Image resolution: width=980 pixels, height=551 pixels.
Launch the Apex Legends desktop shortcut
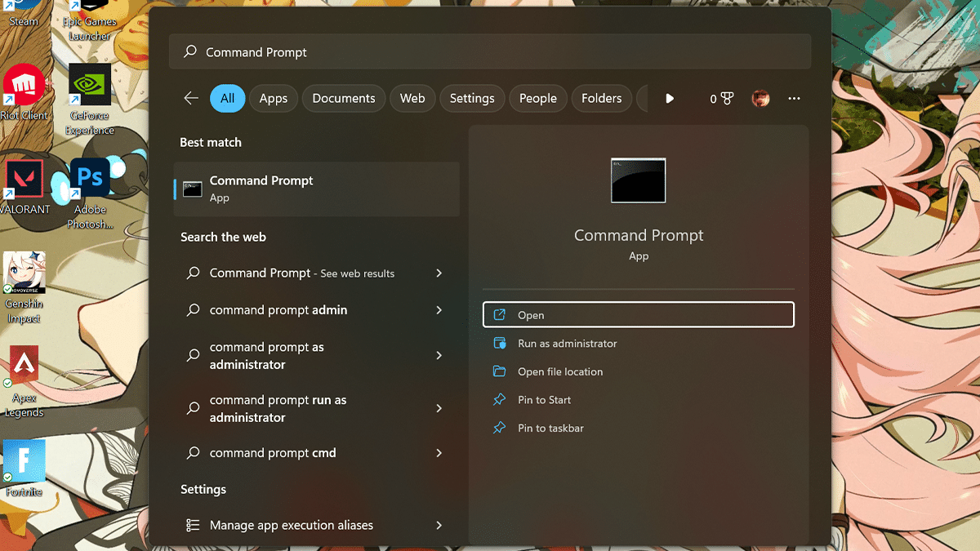(24, 366)
